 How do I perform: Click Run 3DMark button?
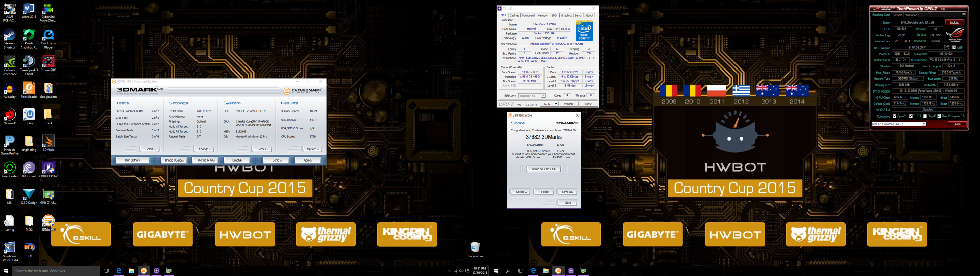click(x=132, y=160)
